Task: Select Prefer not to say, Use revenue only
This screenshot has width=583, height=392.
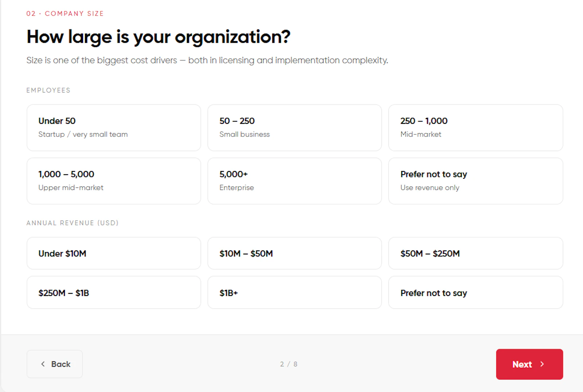Action: pyautogui.click(x=476, y=181)
